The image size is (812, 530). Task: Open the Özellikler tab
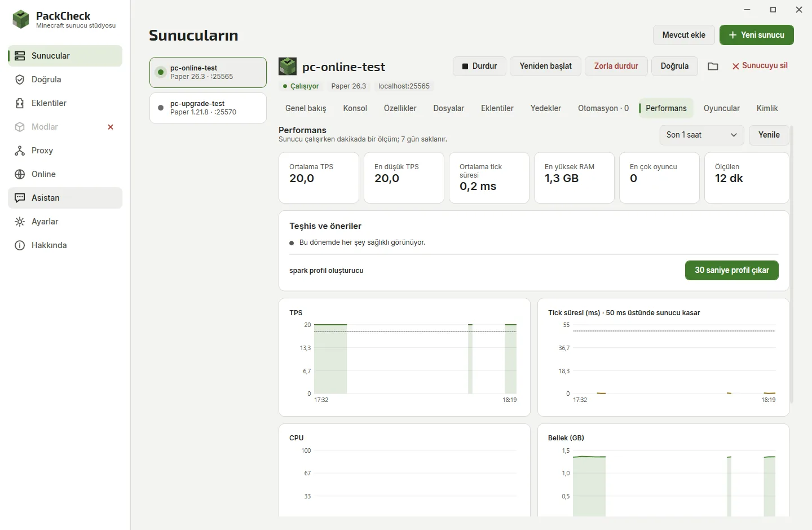[400, 108]
